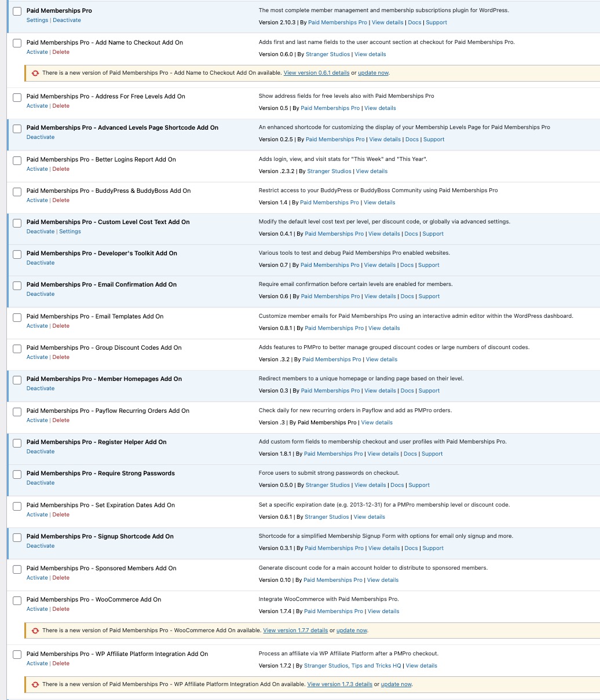
Task: Check Register Helper Add On checkbox
Action: [x=17, y=443]
